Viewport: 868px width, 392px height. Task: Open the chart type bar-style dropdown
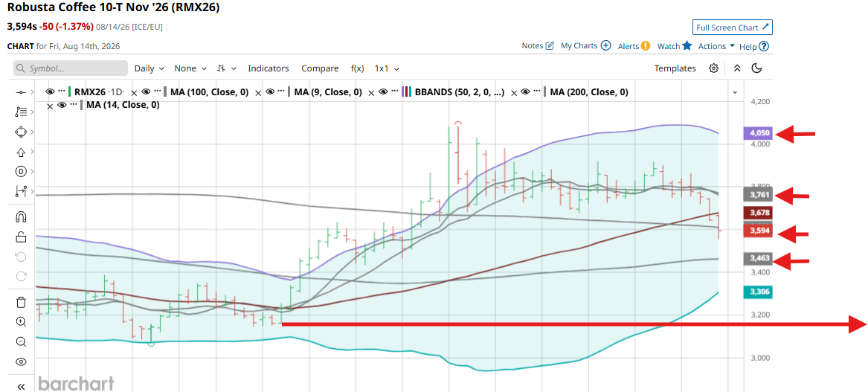(x=227, y=68)
